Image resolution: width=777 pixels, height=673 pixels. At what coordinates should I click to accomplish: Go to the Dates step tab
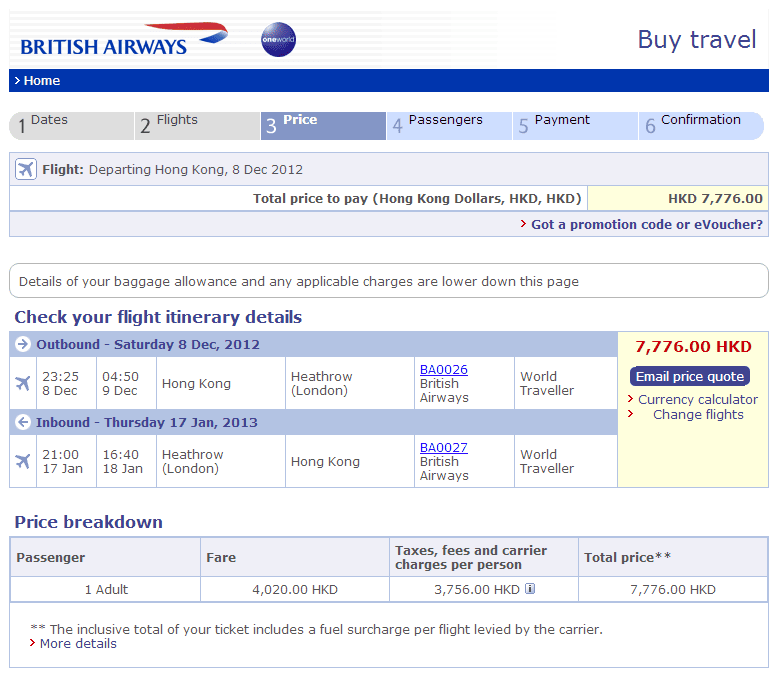point(71,125)
